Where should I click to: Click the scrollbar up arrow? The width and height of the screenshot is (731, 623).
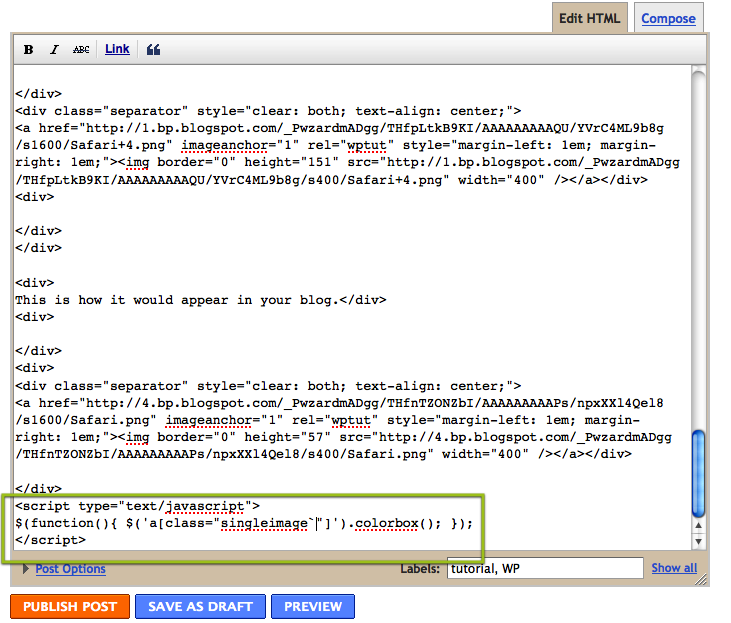coord(698,526)
